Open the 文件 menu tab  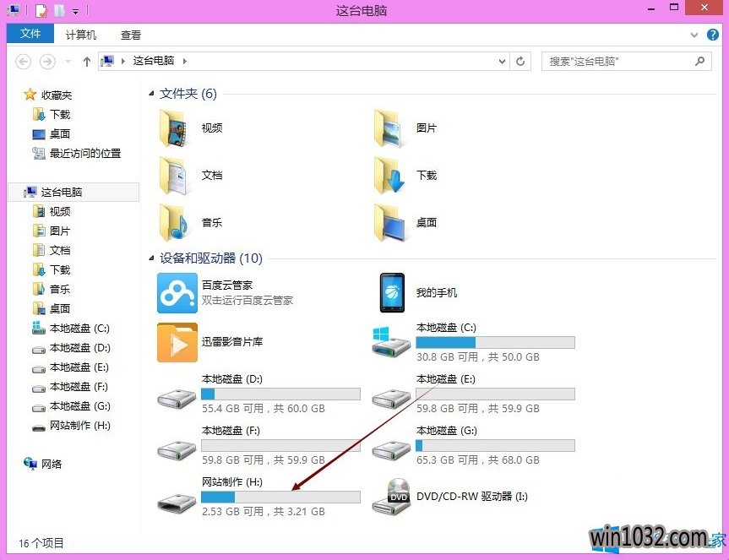point(30,34)
